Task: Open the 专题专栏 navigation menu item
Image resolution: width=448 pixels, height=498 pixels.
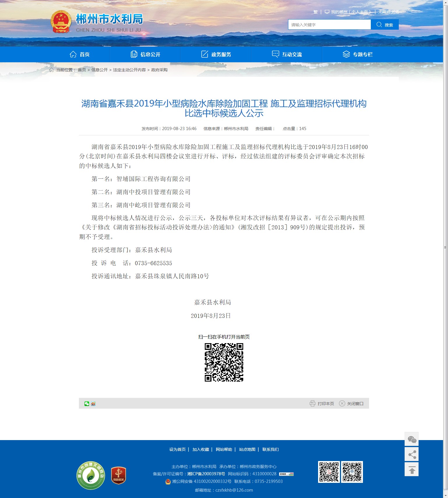Action: point(358,54)
